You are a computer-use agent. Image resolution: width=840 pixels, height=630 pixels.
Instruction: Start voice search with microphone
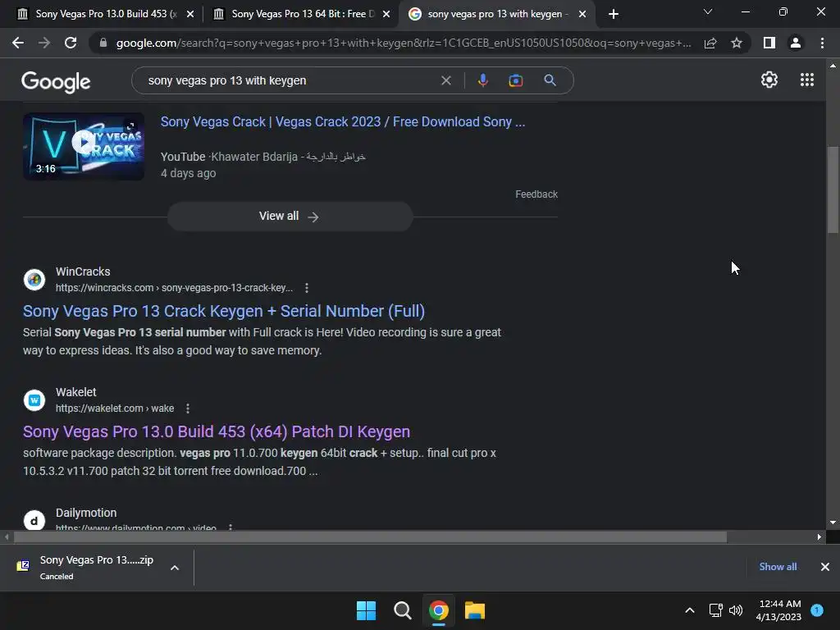coord(482,80)
